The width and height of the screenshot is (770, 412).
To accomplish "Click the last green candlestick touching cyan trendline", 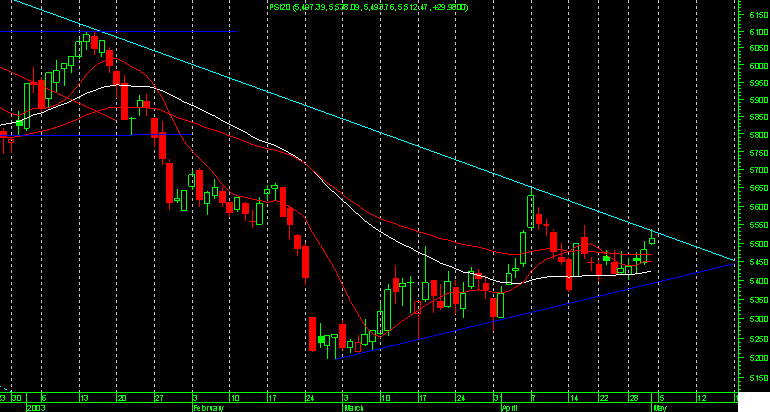I will tap(652, 240).
